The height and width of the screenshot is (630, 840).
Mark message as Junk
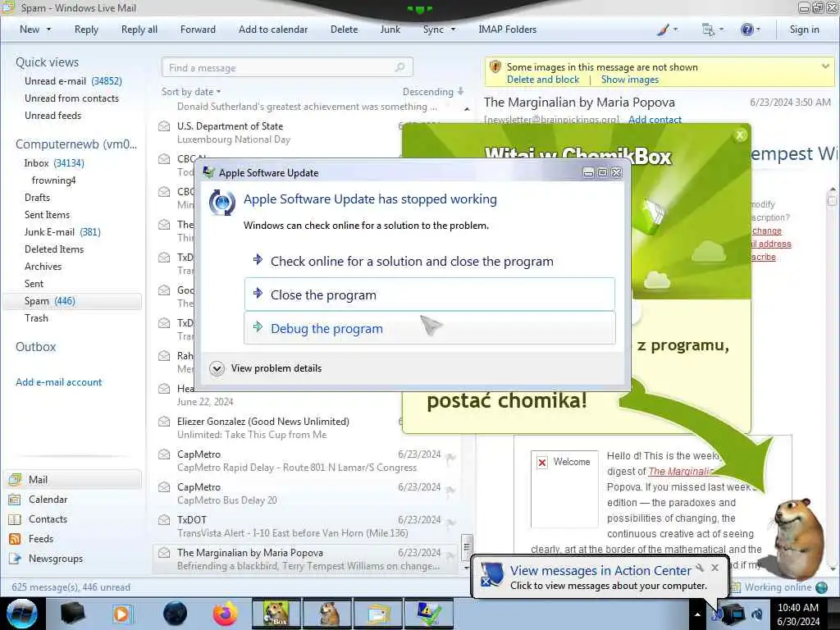[x=390, y=30]
